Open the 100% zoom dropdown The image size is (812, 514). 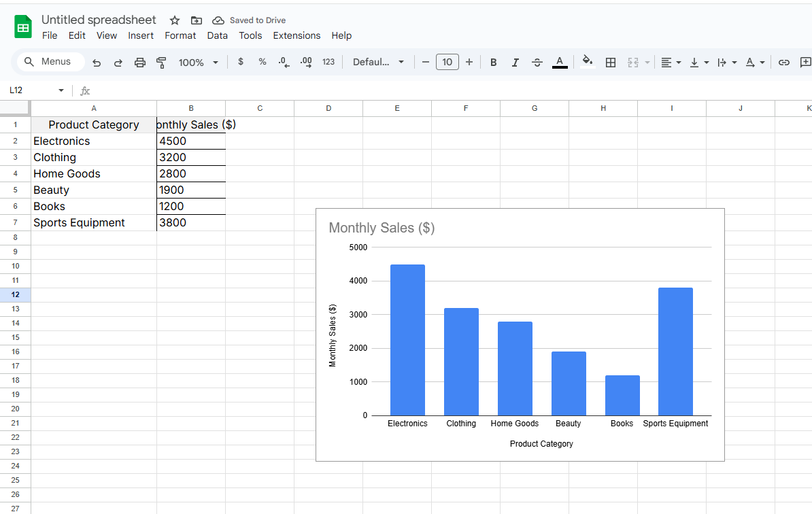point(198,63)
